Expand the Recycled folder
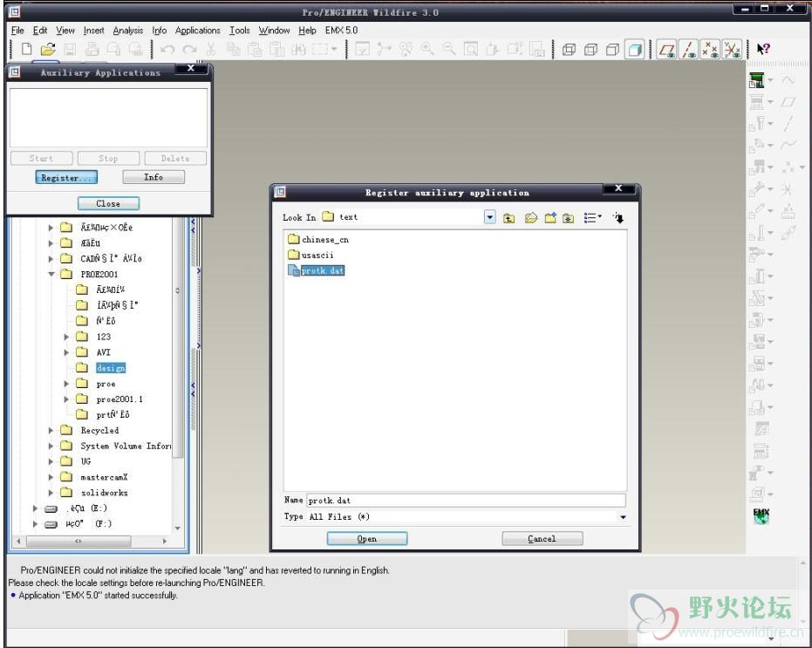 pos(51,431)
